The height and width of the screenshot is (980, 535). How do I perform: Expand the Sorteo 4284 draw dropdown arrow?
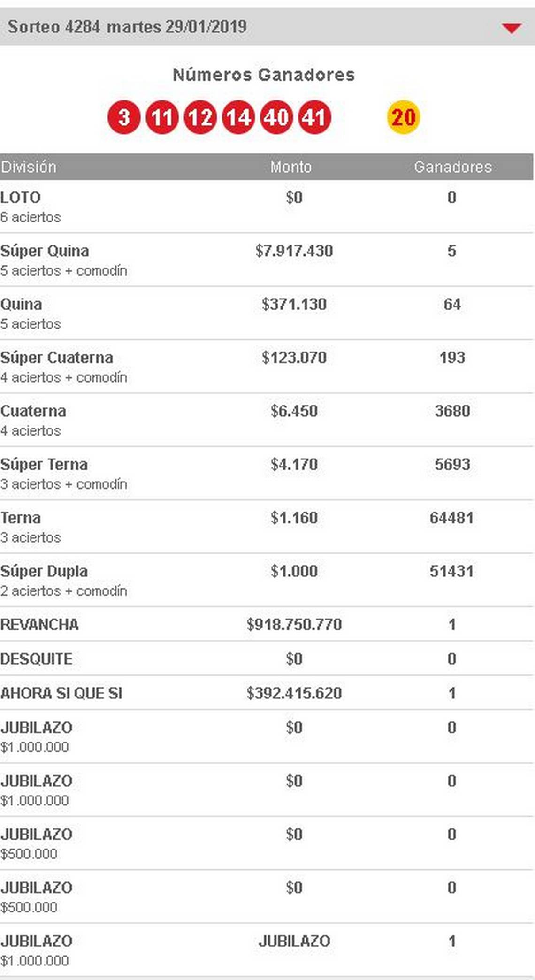[511, 28]
